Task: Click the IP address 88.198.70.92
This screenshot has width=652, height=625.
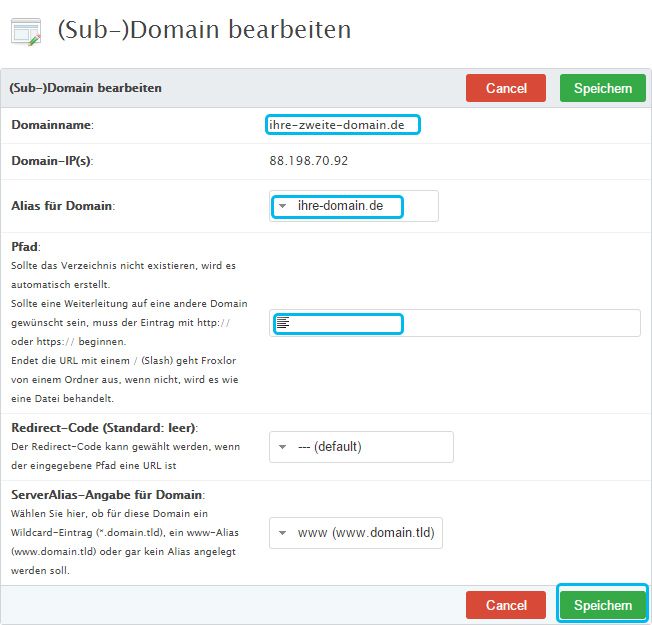Action: pos(309,161)
